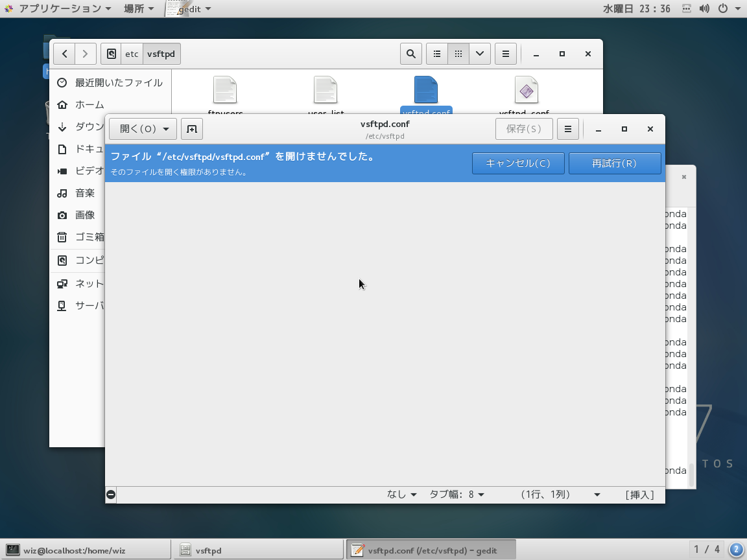Switch to terminal wiz@localhost taskbar item

86,550
